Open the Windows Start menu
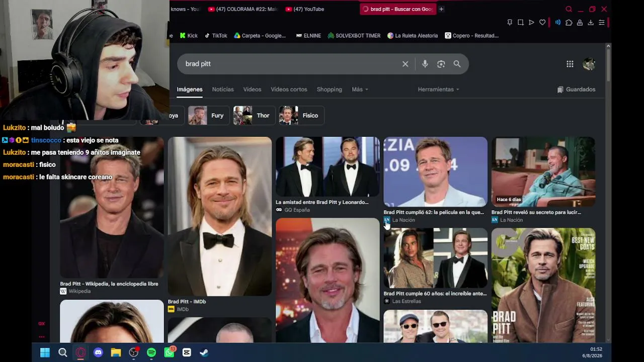Screen dimensions: 644x362 click(45, 352)
